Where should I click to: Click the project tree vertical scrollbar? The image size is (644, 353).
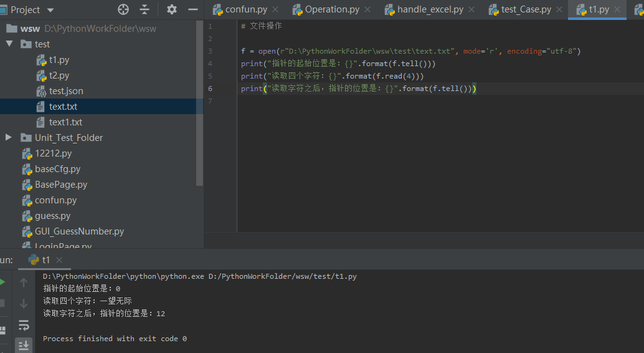[199, 103]
